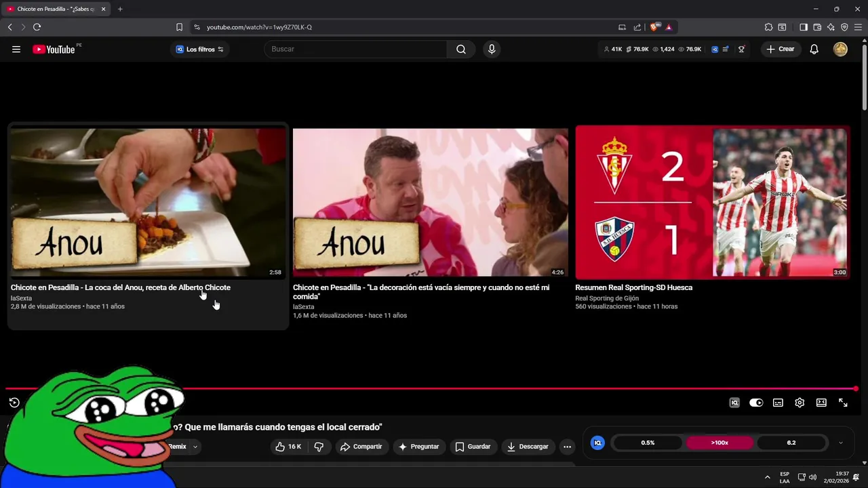
Task: Click the blue vidIQ logo in the stats bar
Action: (715, 49)
